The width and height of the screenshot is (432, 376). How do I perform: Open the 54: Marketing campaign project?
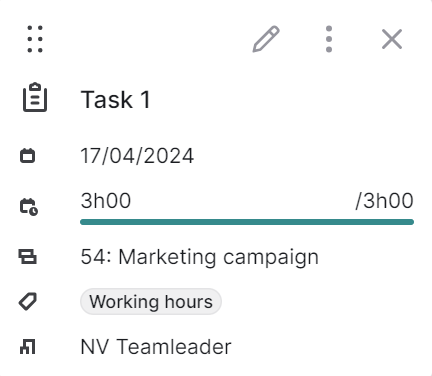(x=200, y=257)
